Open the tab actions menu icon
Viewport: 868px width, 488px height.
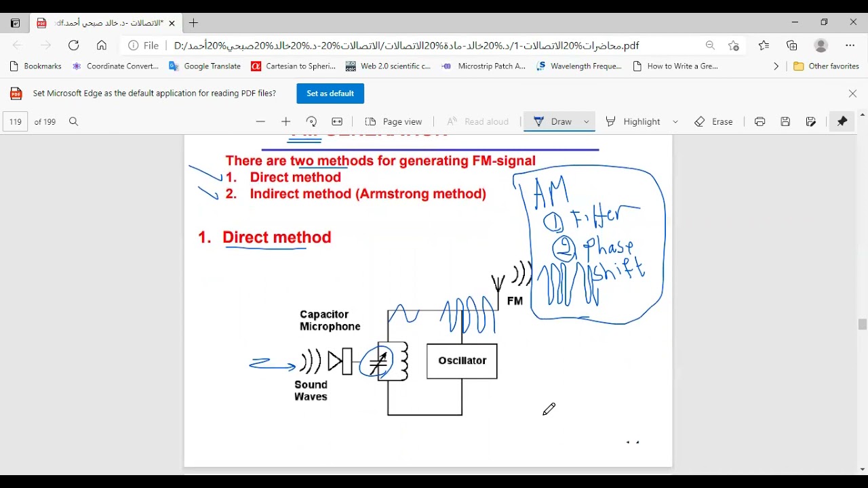coord(15,23)
